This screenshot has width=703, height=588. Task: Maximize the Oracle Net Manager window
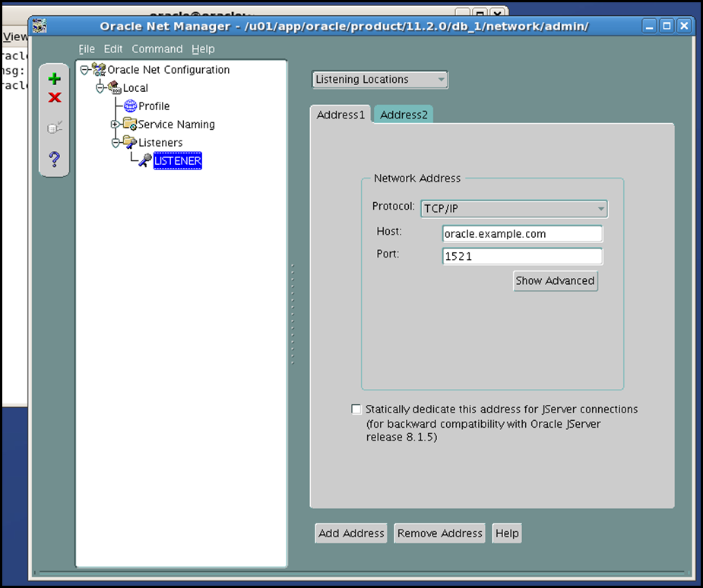pyautogui.click(x=667, y=26)
